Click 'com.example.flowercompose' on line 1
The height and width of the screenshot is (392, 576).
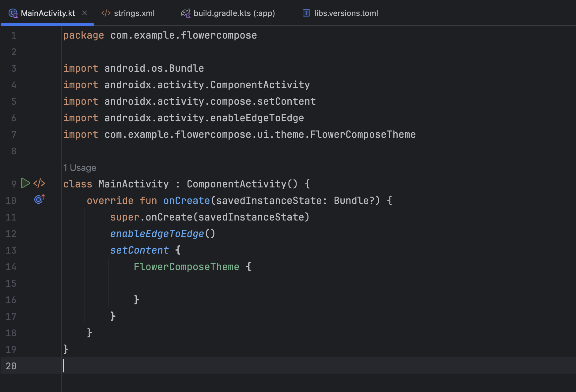(184, 35)
